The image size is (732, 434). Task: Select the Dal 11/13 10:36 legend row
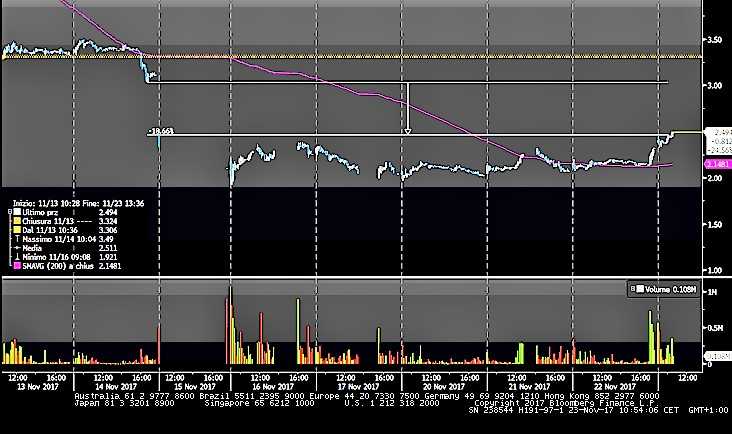click(x=65, y=230)
